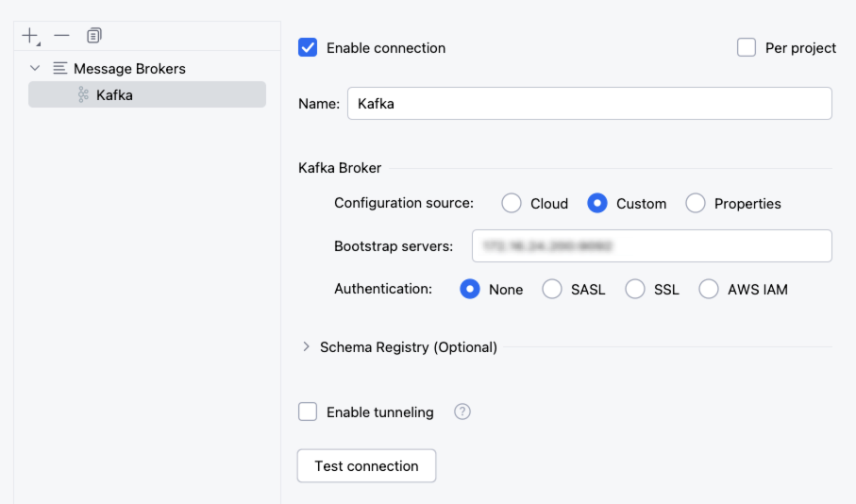Uncheck the Enable connection checkbox

(308, 47)
